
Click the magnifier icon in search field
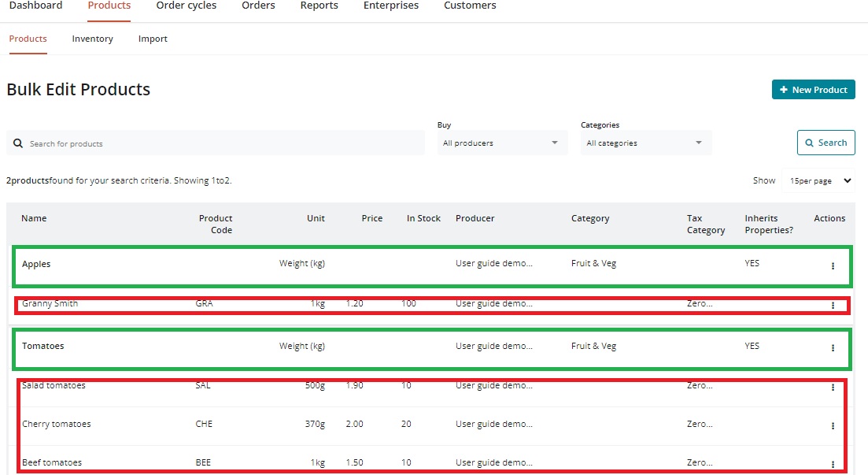(18, 144)
